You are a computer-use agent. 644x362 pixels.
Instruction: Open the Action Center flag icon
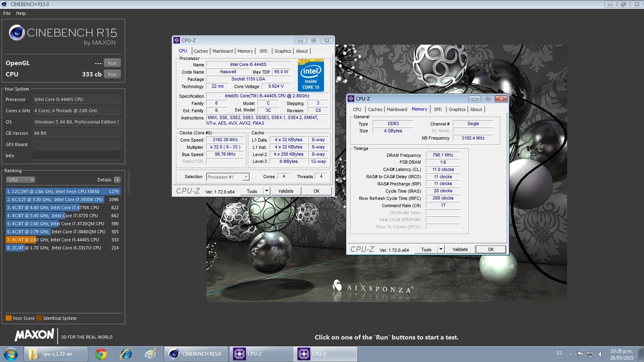pos(580,354)
